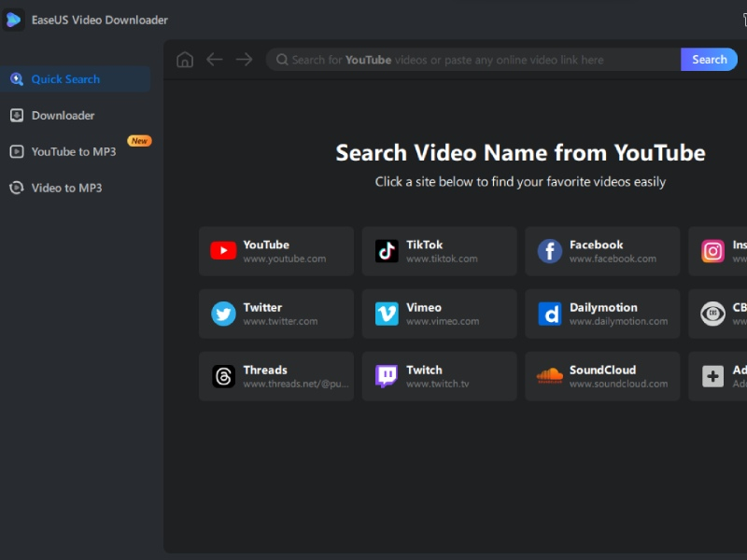This screenshot has height=560, width=747.
Task: Open the SoundCloud site tile
Action: click(x=602, y=376)
